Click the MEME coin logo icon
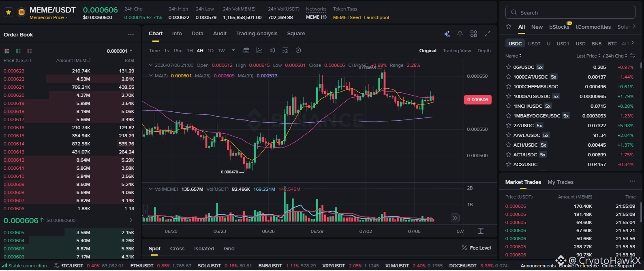This screenshot has width=644, height=271. 21,12
